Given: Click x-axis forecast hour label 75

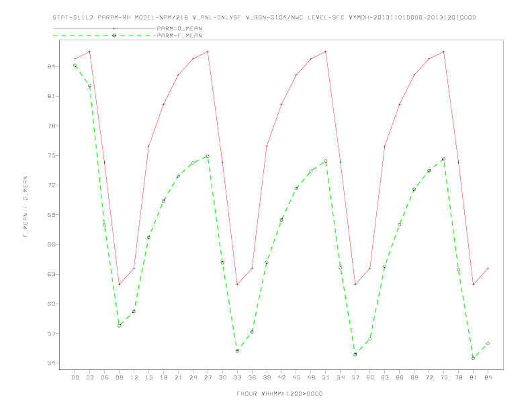Looking at the screenshot, I should [x=444, y=377].
